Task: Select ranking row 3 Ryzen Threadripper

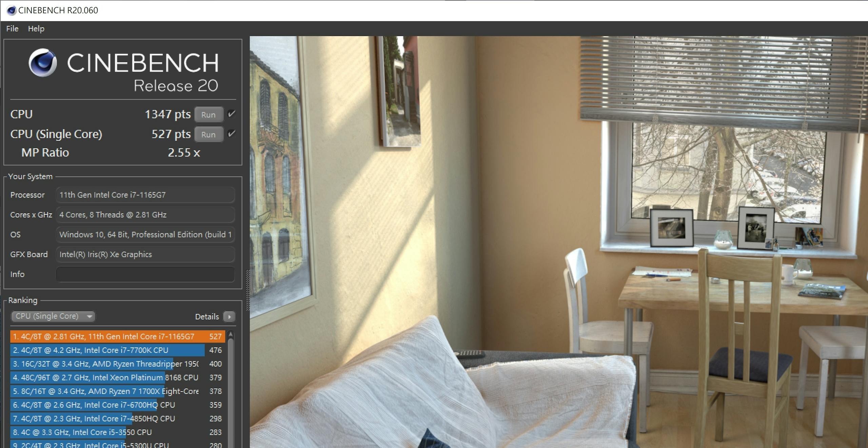Action: pos(117,364)
